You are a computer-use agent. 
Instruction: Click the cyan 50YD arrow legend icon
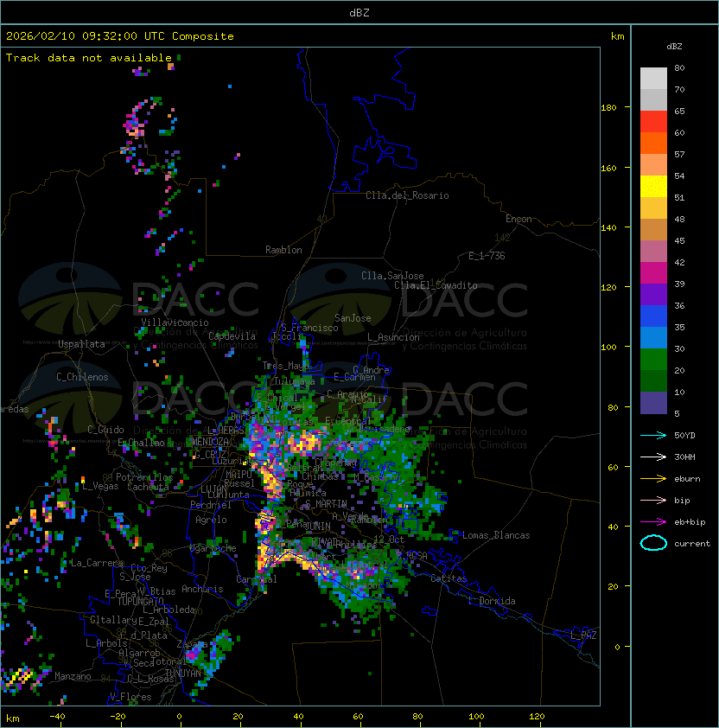click(x=653, y=436)
